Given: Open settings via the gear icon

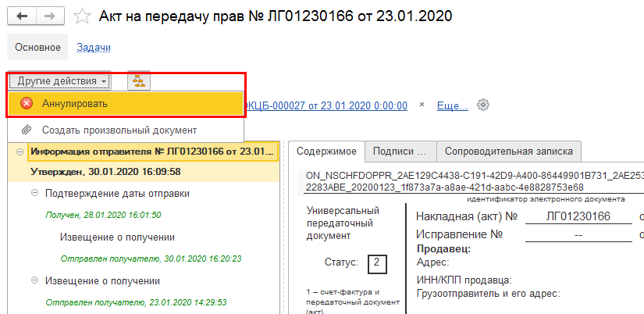Looking at the screenshot, I should (483, 105).
